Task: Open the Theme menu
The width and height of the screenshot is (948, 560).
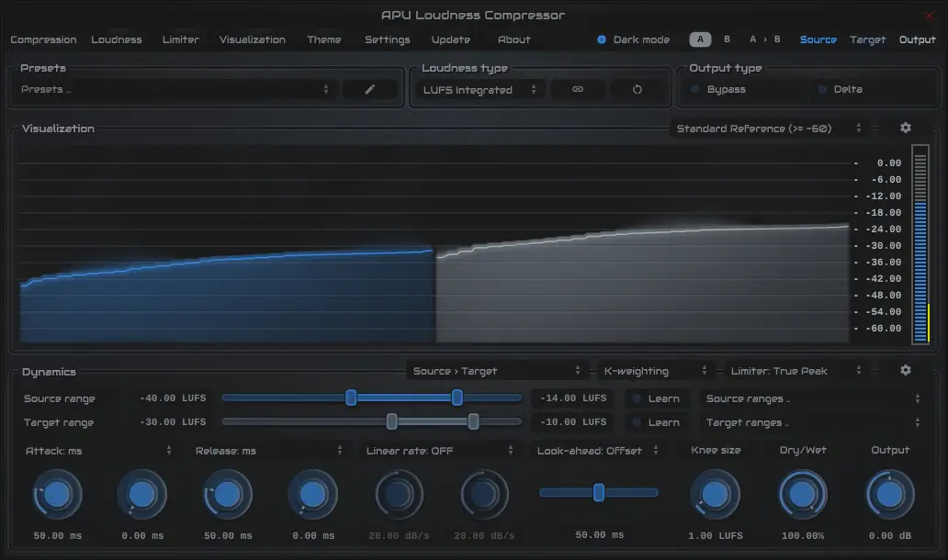Action: [x=324, y=39]
